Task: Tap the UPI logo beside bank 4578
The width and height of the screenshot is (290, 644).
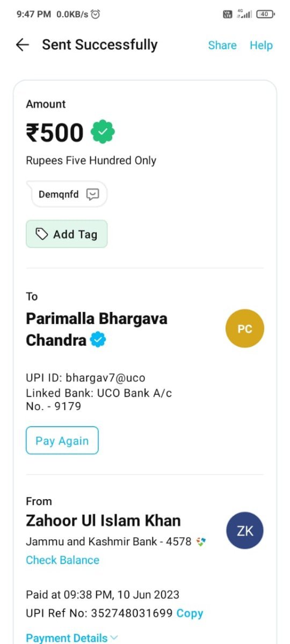Action: click(x=201, y=542)
